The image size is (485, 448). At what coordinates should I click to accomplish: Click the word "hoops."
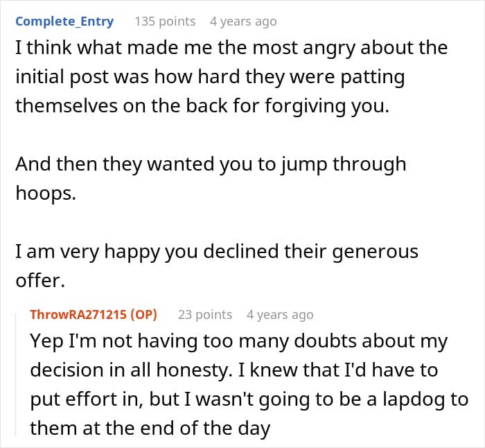click(x=44, y=193)
